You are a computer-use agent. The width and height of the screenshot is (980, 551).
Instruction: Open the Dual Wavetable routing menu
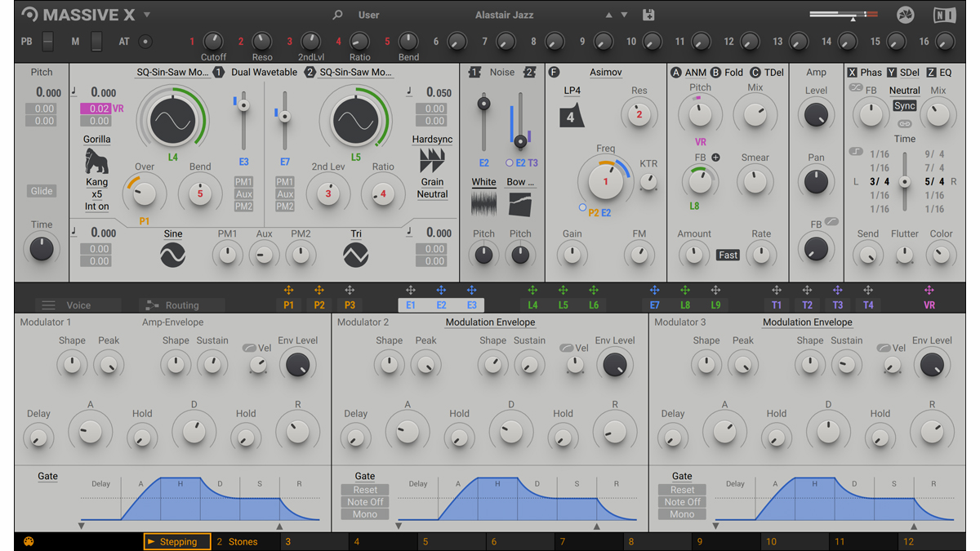[x=265, y=73]
